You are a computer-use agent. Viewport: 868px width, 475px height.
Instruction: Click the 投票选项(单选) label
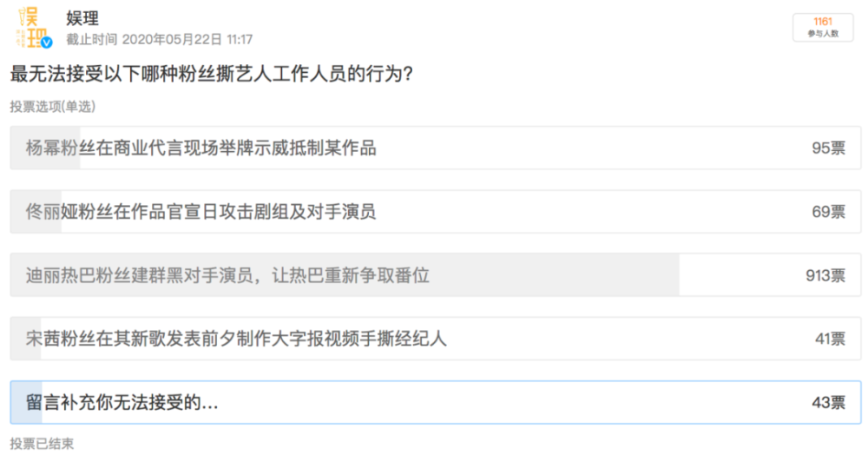coord(53,106)
